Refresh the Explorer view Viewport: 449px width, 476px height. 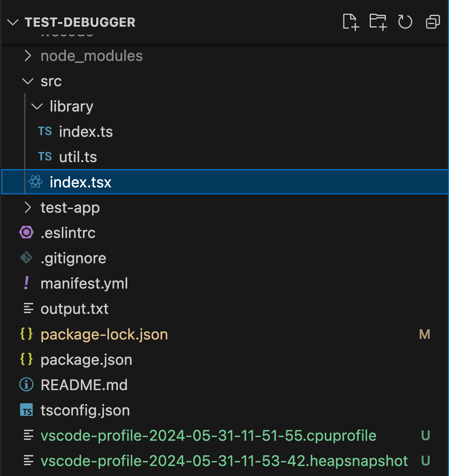point(405,22)
